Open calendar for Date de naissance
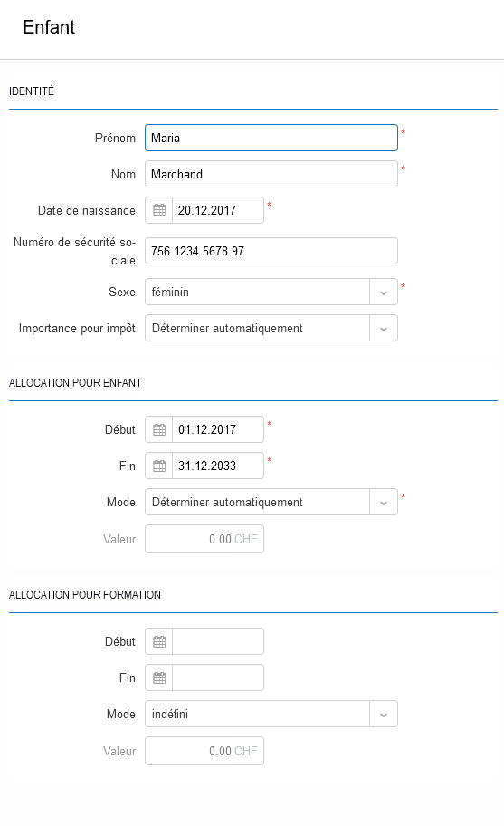This screenshot has width=504, height=826. 159,210
